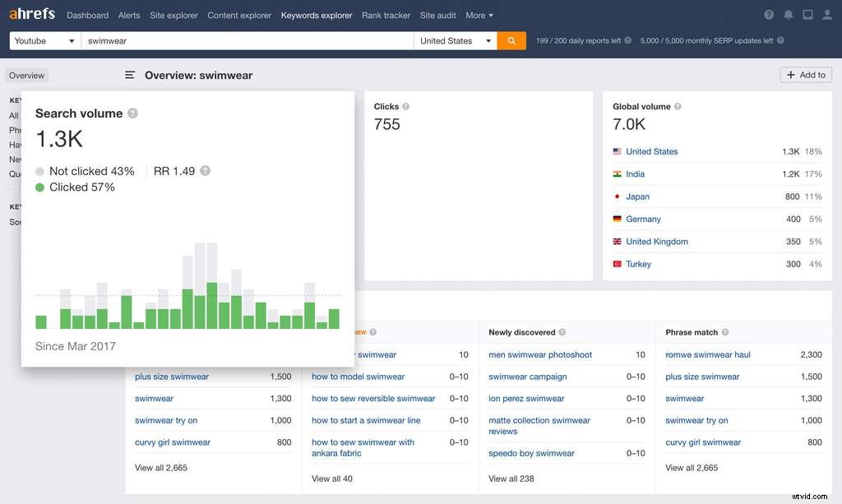Switch to Site explorer
The image size is (842, 504).
click(x=173, y=15)
